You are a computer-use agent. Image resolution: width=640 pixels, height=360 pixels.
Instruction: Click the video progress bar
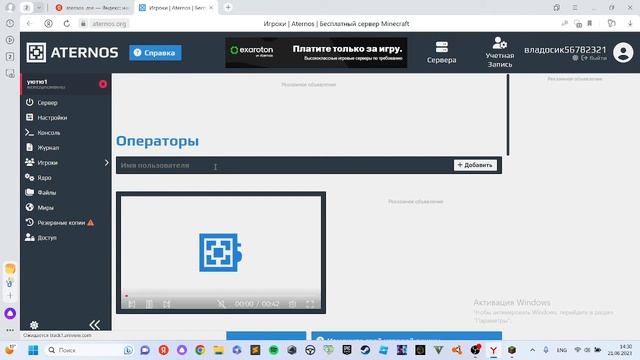(221, 296)
